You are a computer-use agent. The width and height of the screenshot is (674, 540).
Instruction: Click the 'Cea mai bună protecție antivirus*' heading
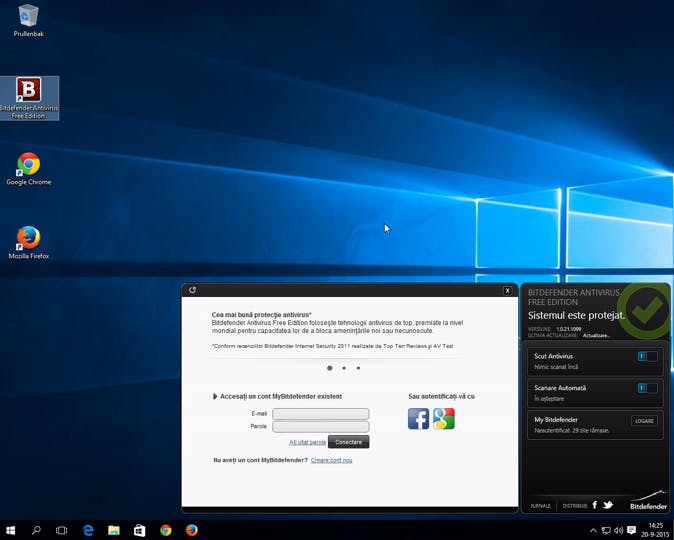[x=261, y=315]
